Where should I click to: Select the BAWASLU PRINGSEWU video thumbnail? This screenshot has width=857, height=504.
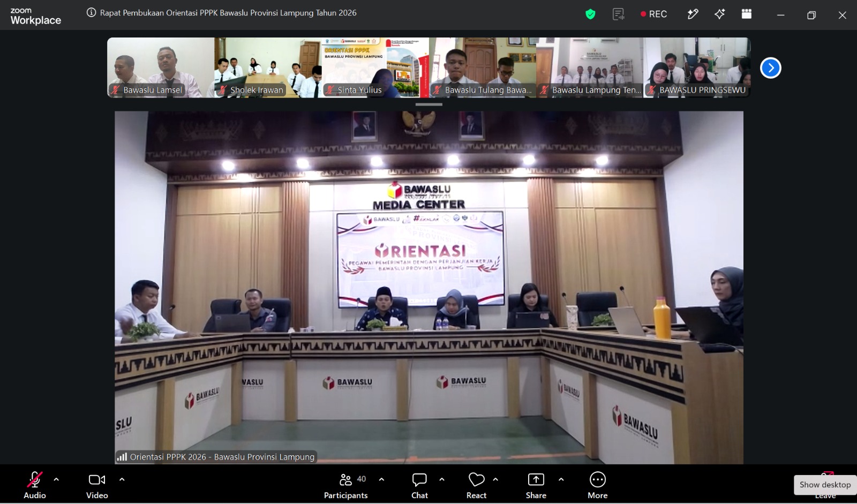click(697, 67)
